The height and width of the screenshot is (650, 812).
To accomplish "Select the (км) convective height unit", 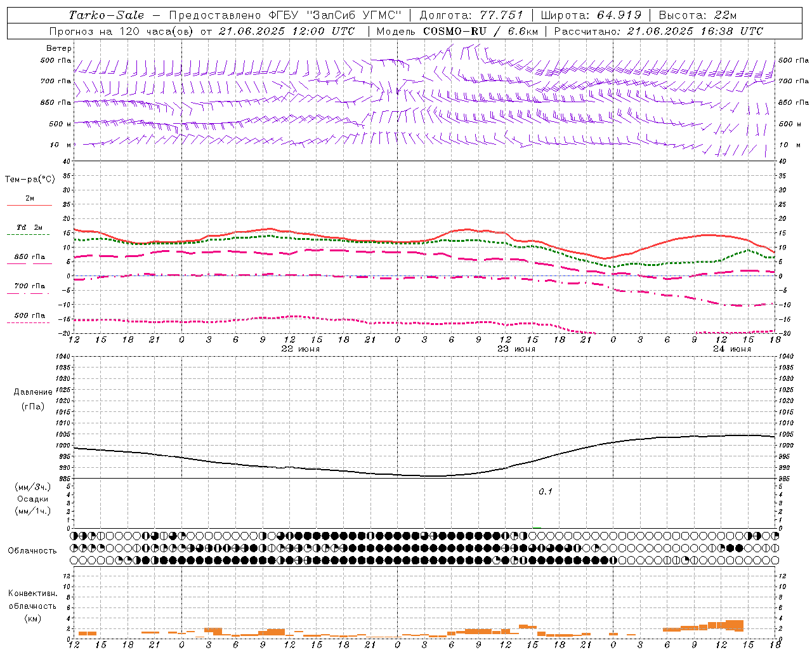I will [x=33, y=618].
